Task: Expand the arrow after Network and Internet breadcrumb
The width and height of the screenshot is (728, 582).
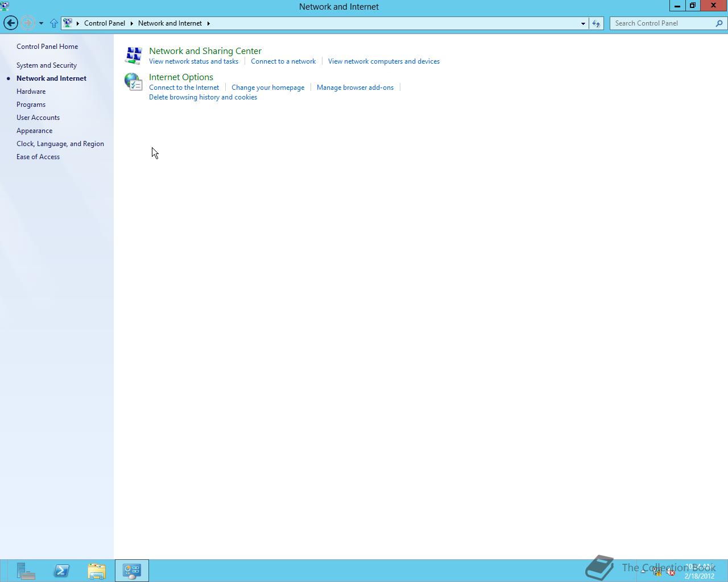Action: [x=209, y=23]
